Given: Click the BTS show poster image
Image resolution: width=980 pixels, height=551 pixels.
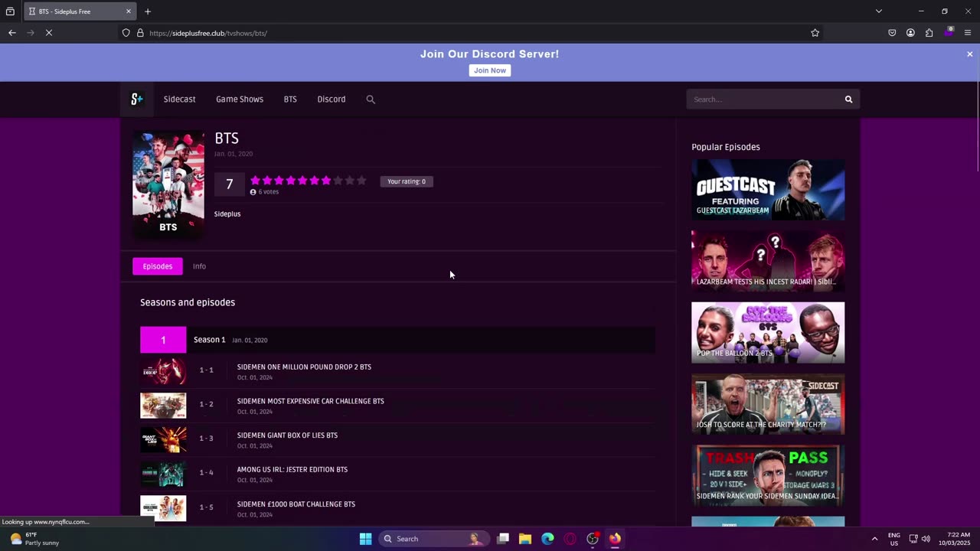Looking at the screenshot, I should tap(168, 184).
